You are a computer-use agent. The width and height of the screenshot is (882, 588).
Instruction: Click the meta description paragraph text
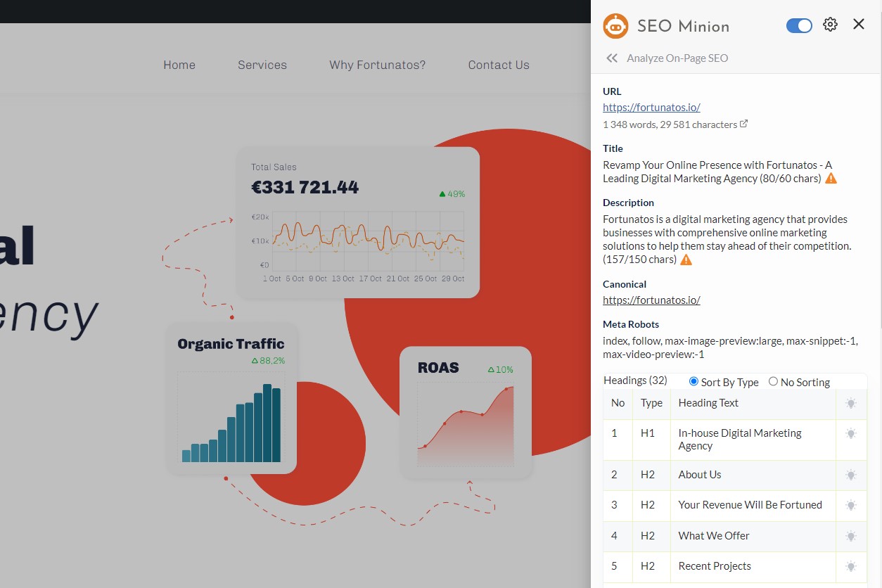pyautogui.click(x=727, y=239)
